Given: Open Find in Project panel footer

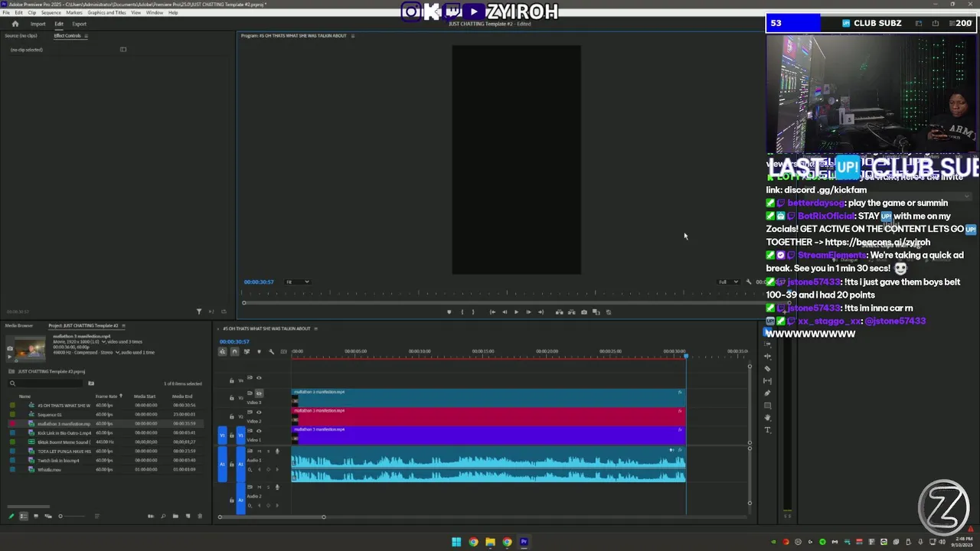Looking at the screenshot, I should click(x=163, y=516).
